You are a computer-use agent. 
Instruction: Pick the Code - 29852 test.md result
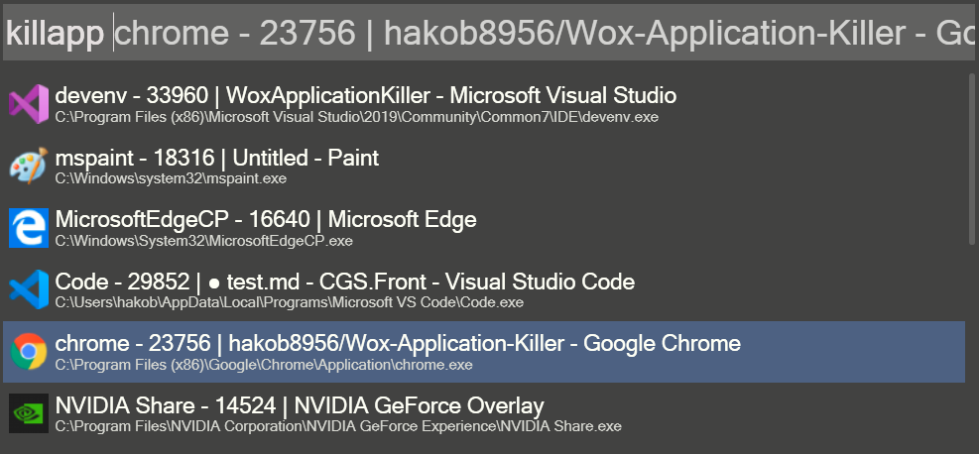coord(344,282)
